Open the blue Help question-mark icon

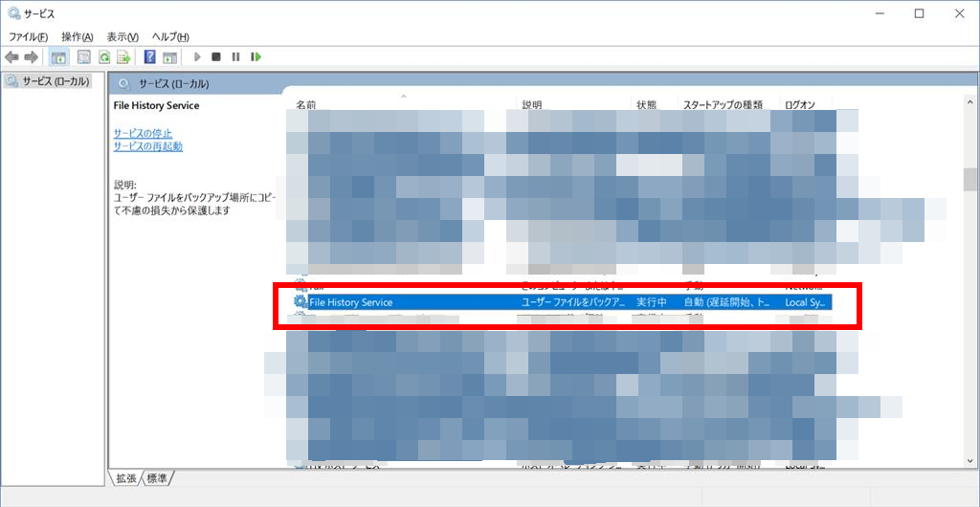[x=150, y=57]
